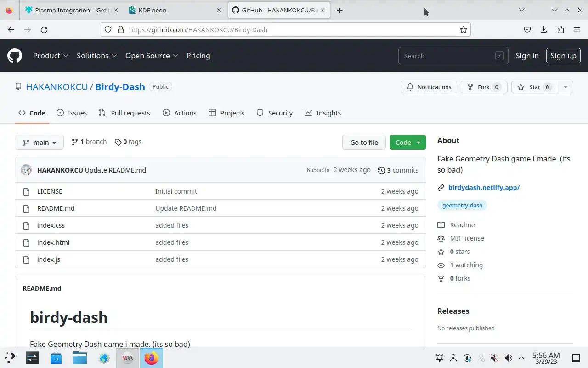Viewport: 588px width, 368px height.
Task: Fork the repository with Fork button
Action: 484,87
